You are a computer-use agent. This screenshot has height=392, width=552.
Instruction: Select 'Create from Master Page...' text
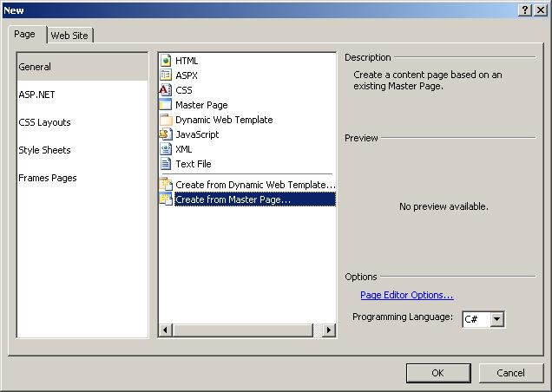click(233, 199)
